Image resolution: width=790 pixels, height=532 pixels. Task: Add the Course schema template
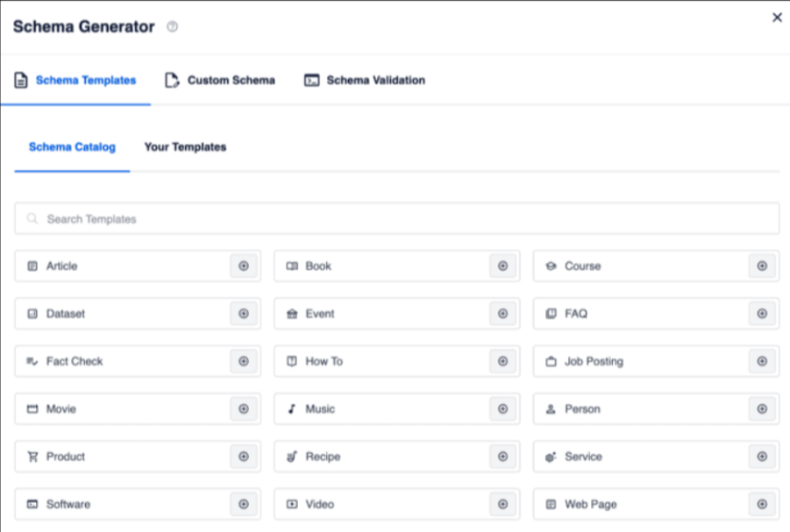tap(762, 266)
